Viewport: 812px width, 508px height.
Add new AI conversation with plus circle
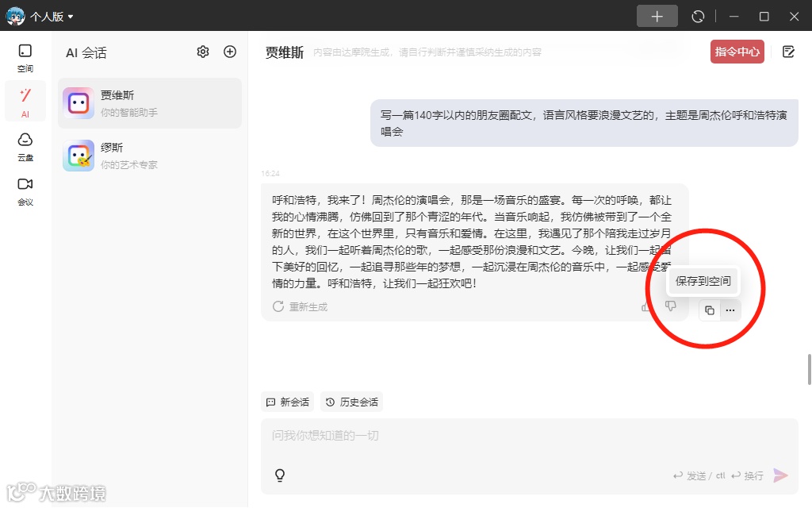point(230,52)
